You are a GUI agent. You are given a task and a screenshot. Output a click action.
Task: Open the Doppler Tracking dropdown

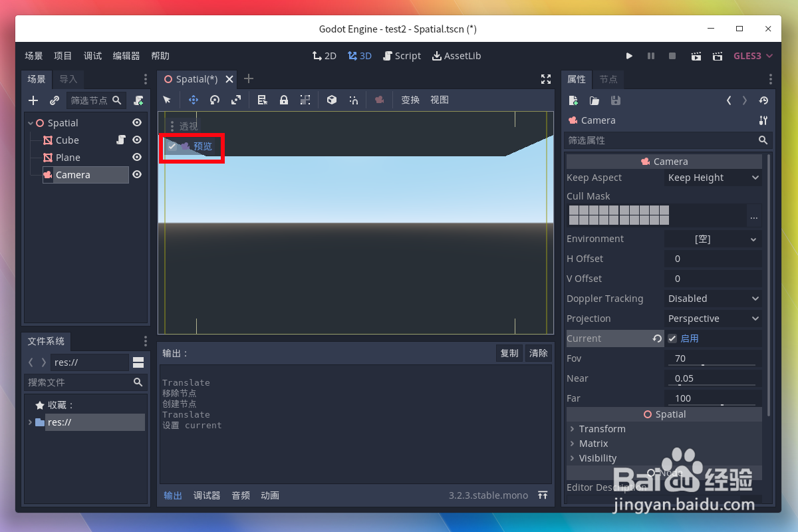(x=714, y=299)
